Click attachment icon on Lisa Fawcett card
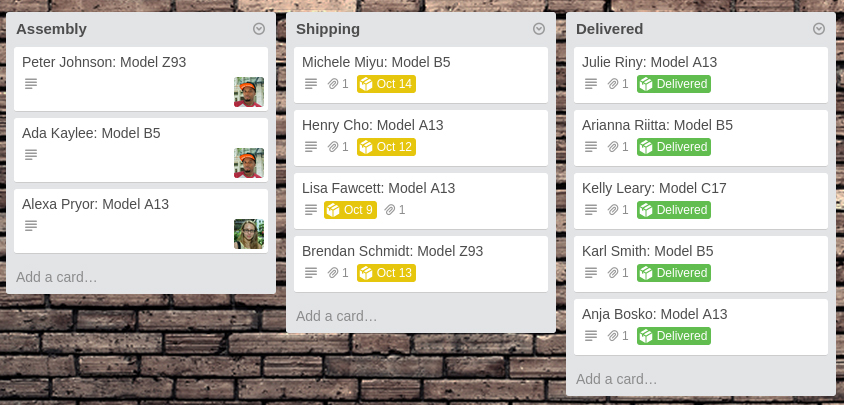This screenshot has height=405, width=844. (x=391, y=210)
